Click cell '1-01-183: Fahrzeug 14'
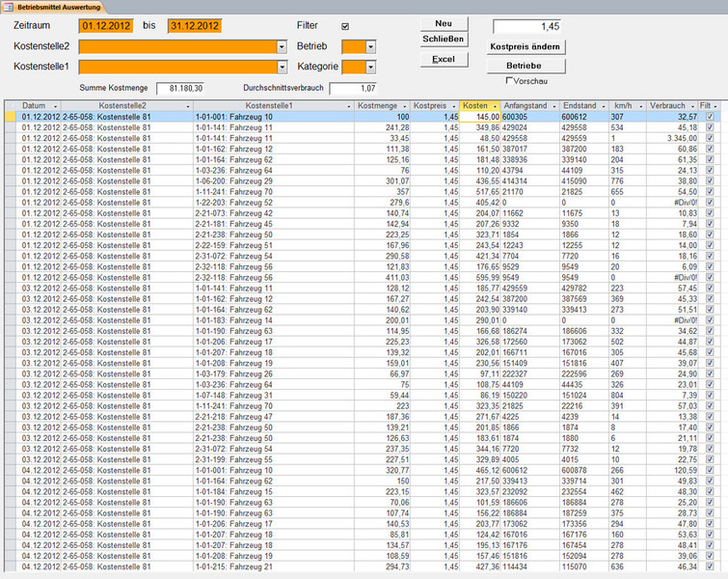This screenshot has width=728, height=579. tap(274, 320)
